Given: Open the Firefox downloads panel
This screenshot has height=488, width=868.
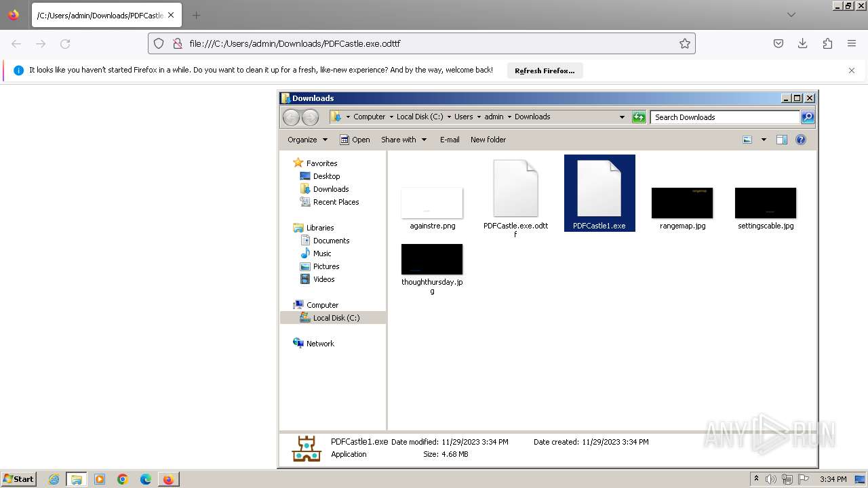Looking at the screenshot, I should click(x=802, y=43).
